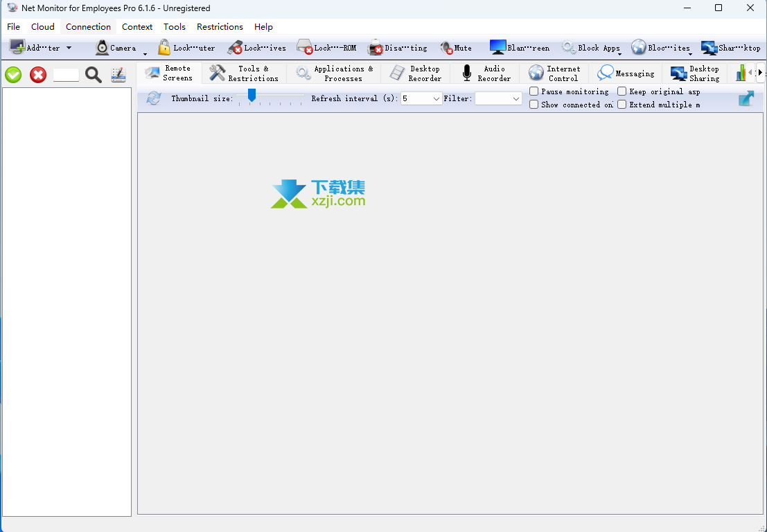
Task: Enable the Pause monitoring checkbox
Action: [534, 91]
